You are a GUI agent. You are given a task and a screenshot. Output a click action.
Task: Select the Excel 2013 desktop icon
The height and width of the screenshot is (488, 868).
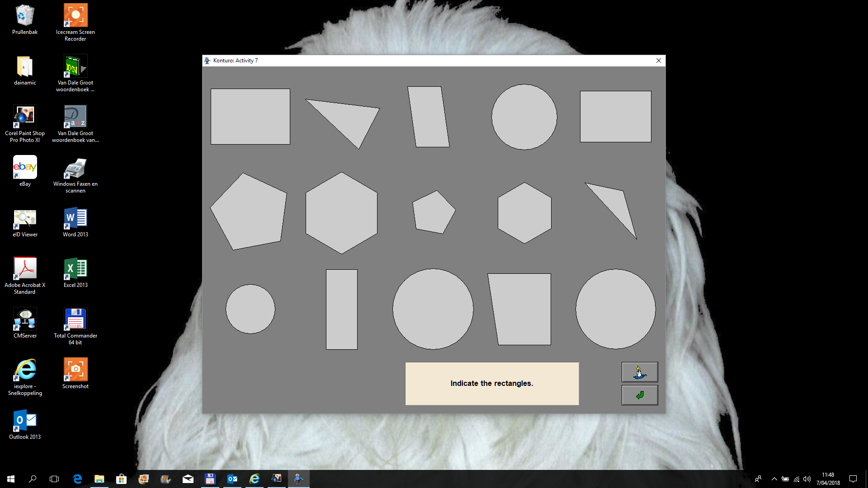(x=75, y=273)
